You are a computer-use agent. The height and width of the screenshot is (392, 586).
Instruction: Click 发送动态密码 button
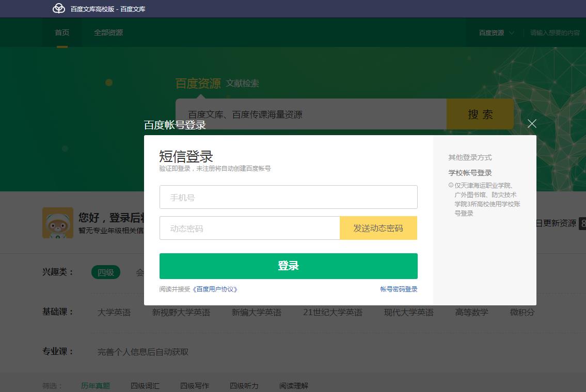[378, 228]
